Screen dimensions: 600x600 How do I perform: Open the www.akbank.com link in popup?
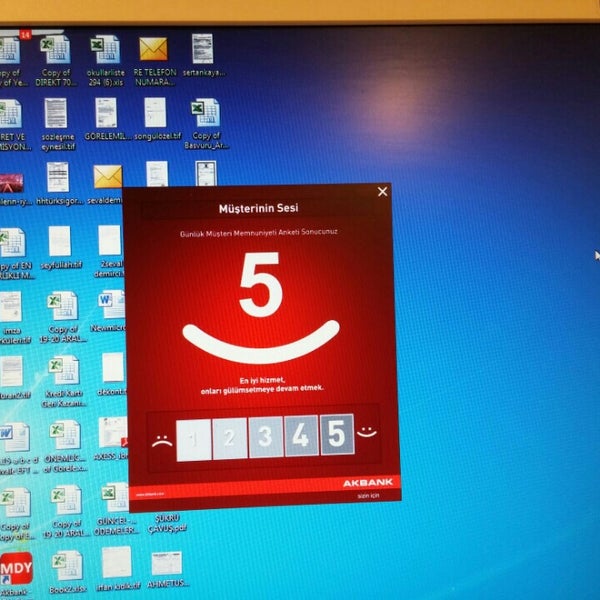150,494
